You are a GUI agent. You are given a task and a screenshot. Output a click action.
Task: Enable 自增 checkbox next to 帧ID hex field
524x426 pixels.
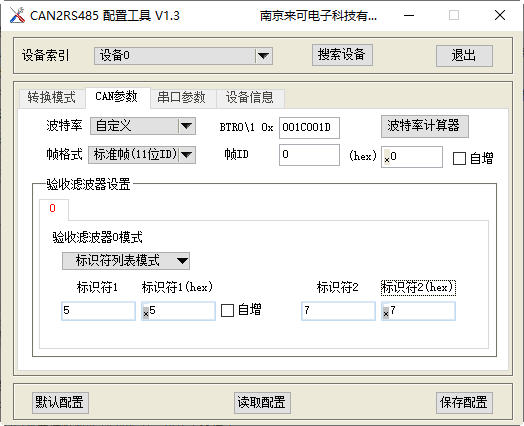pyautogui.click(x=459, y=158)
